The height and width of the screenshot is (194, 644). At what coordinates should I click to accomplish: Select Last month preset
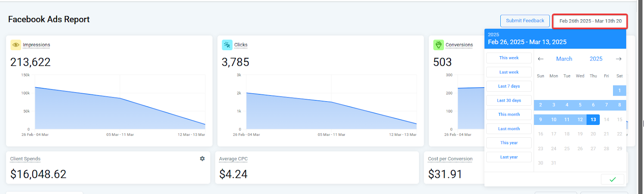click(x=509, y=129)
